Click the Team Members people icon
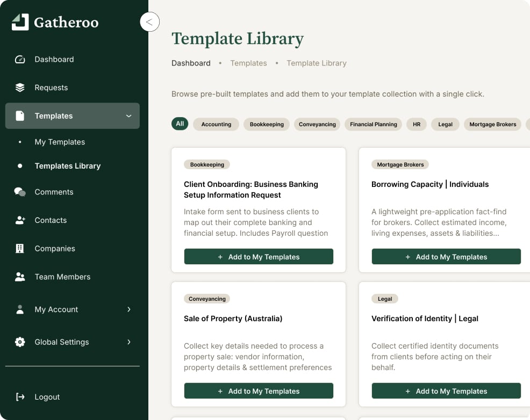Image resolution: width=530 pixels, height=420 pixels. pyautogui.click(x=20, y=277)
